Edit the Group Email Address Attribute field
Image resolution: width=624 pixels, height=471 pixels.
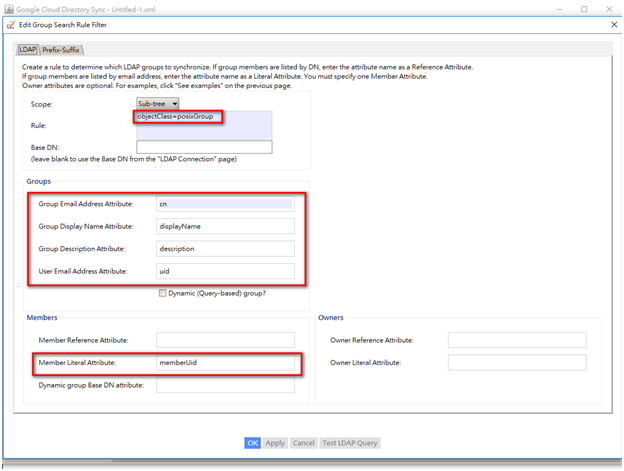click(224, 204)
